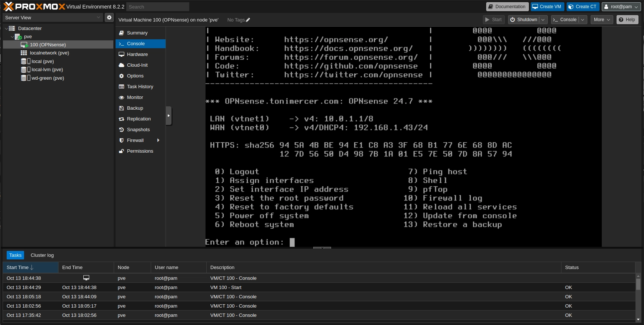Collapse the side menu with the arrow handle

168,116
